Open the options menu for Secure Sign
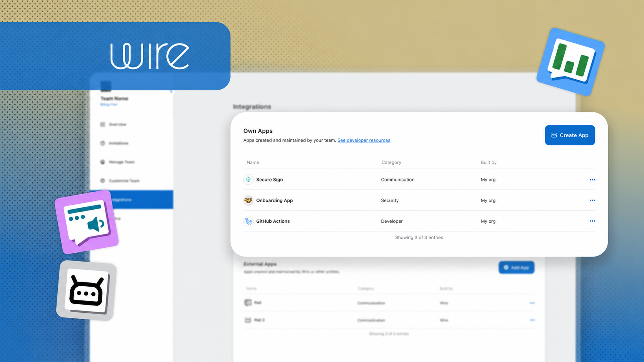This screenshot has height=362, width=644. pos(592,180)
